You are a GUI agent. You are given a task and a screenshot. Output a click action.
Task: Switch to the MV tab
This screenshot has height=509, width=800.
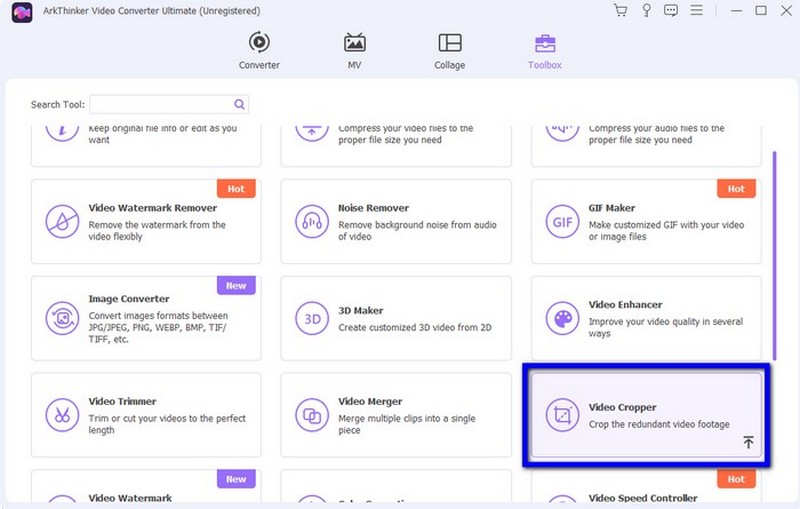coord(354,51)
